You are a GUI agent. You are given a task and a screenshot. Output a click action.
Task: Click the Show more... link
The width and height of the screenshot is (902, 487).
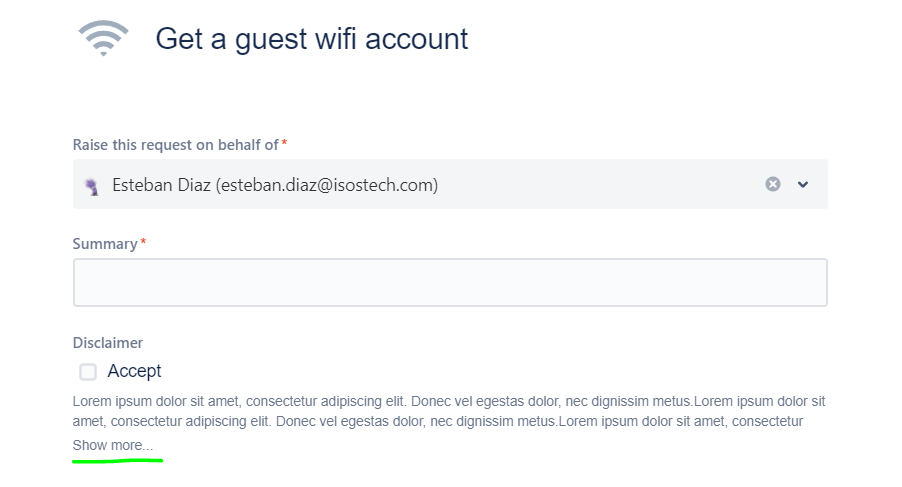point(113,446)
